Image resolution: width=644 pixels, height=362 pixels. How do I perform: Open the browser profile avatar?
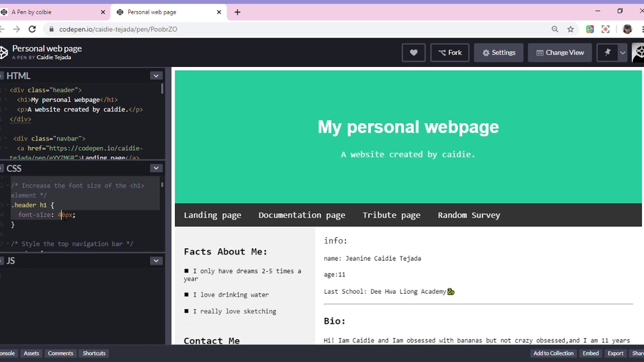click(x=627, y=29)
